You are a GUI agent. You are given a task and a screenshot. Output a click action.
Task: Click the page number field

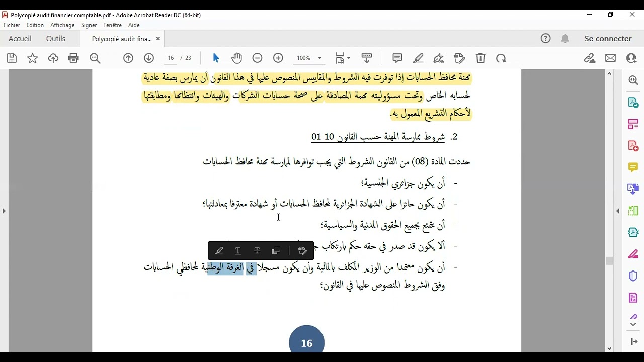click(171, 58)
